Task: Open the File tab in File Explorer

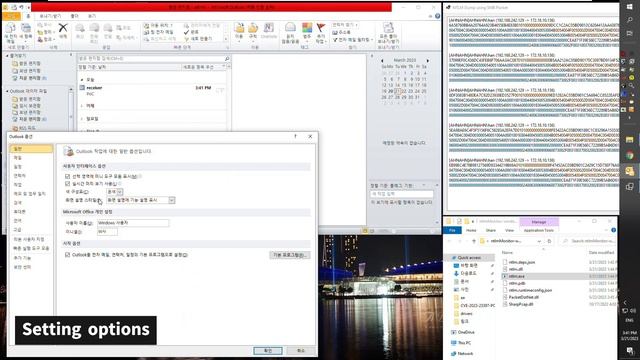Action: click(452, 230)
